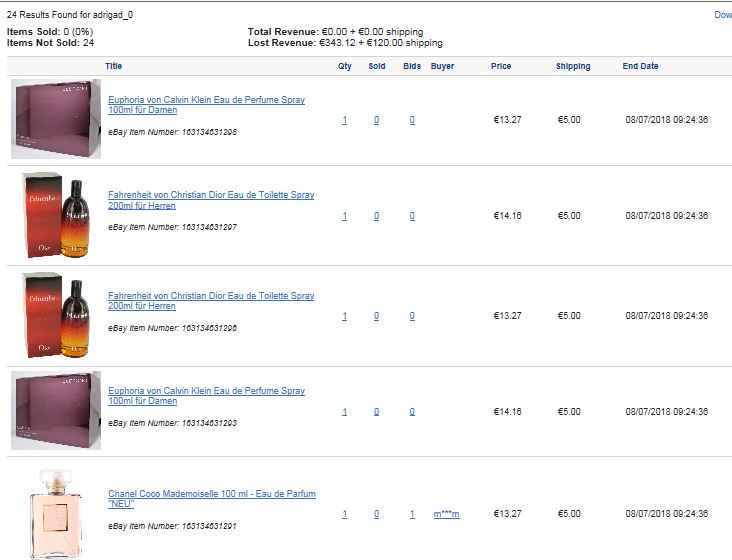732x560 pixels.
Task: Click sold count 0 in first row
Action: point(376,120)
